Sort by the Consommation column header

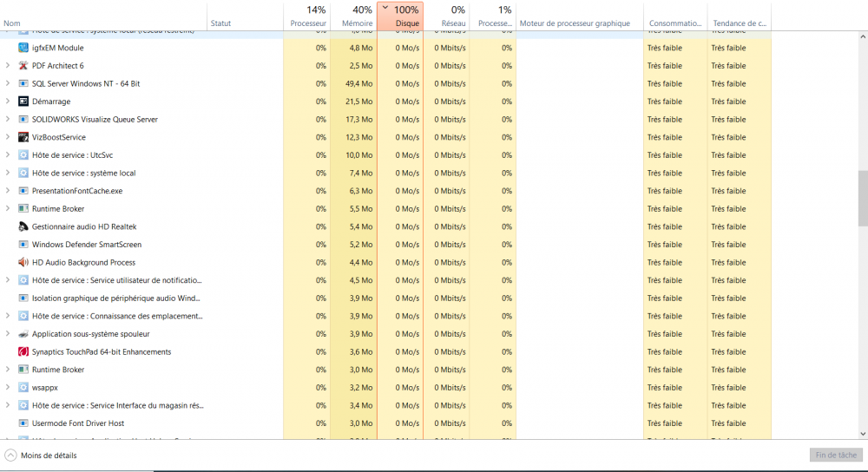pos(675,16)
